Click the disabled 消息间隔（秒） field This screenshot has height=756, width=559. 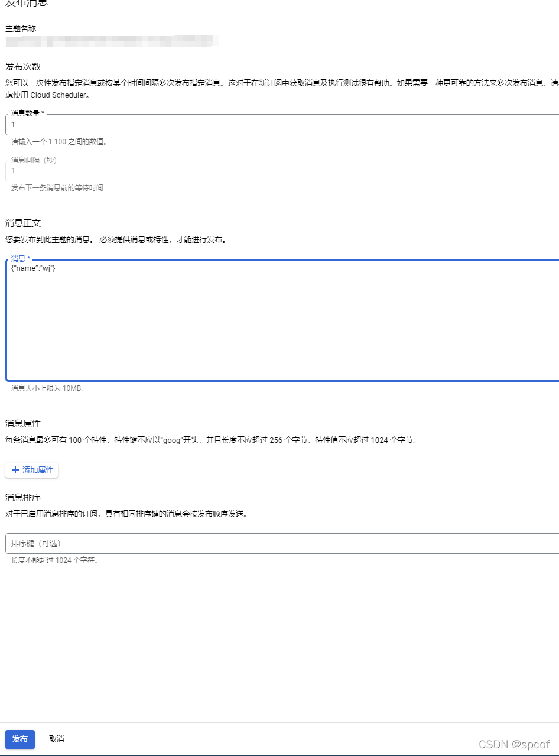point(282,171)
